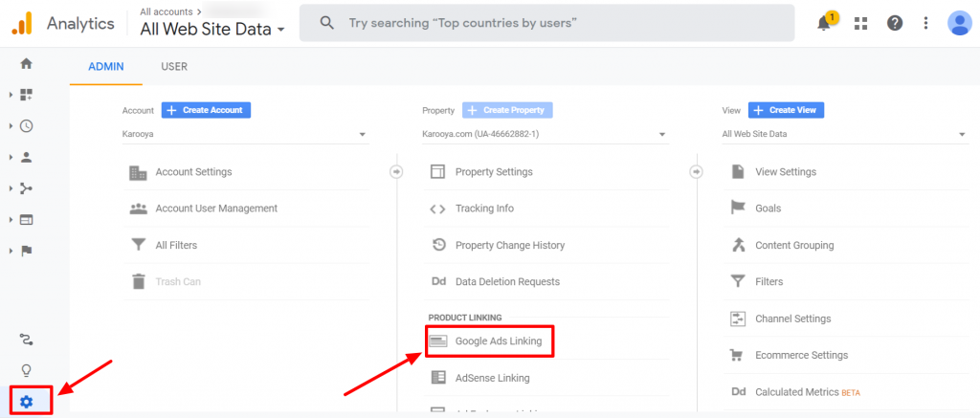Expand the Audience sidebar section arrow
The image size is (980, 418).
pos(11,158)
